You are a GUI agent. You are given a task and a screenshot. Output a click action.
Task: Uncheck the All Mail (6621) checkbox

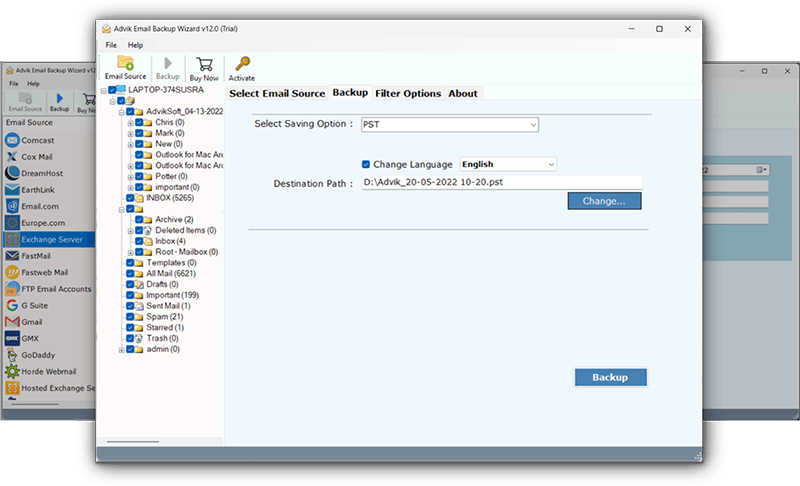[130, 273]
